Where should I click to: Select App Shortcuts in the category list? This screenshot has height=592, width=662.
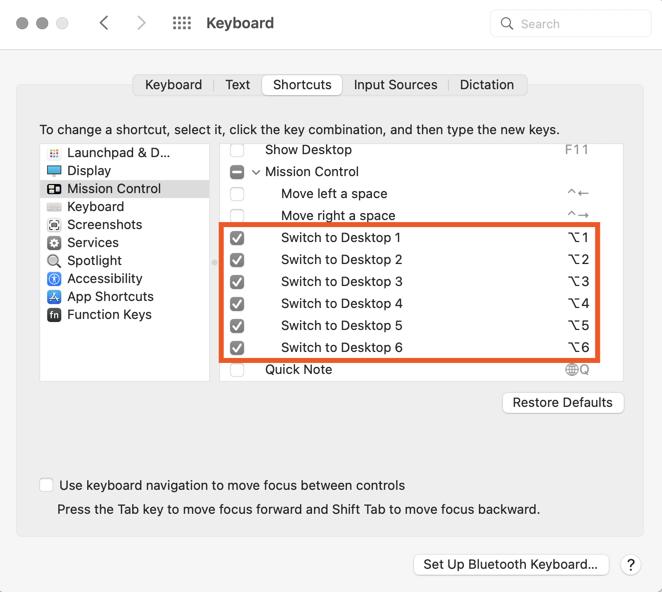point(125,297)
